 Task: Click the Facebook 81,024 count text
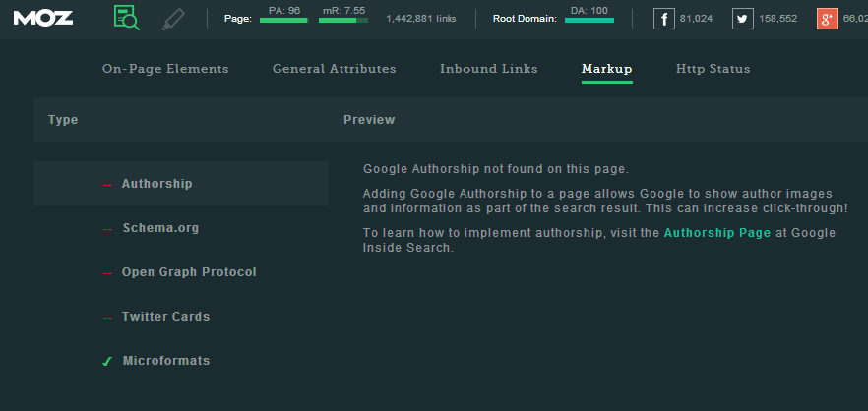(x=697, y=19)
